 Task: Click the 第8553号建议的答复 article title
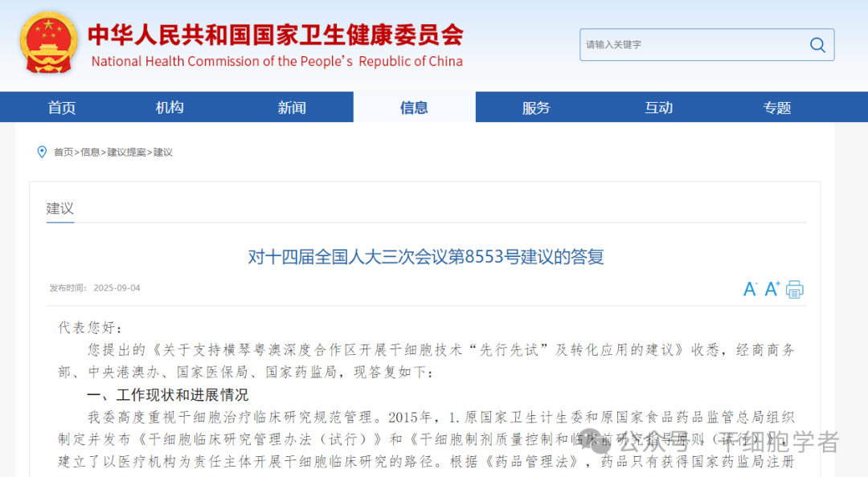click(425, 257)
